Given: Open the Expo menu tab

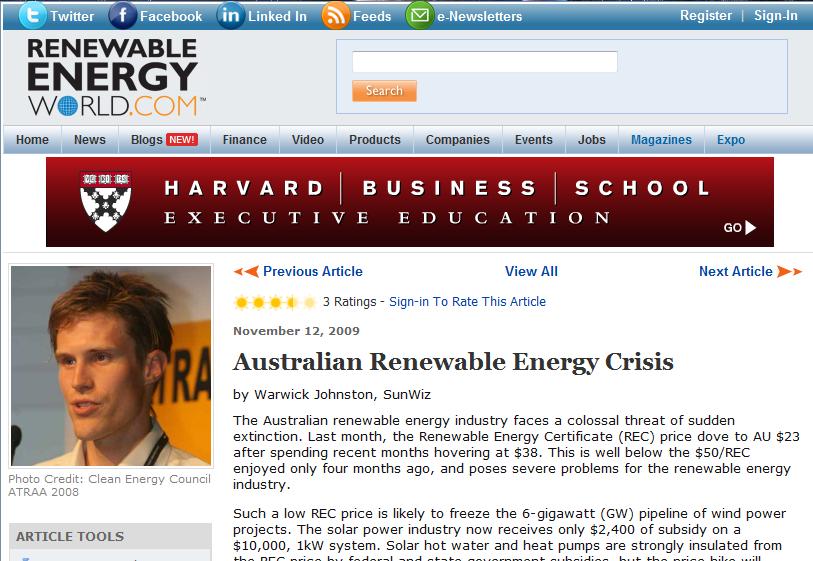Looking at the screenshot, I should pyautogui.click(x=731, y=139).
